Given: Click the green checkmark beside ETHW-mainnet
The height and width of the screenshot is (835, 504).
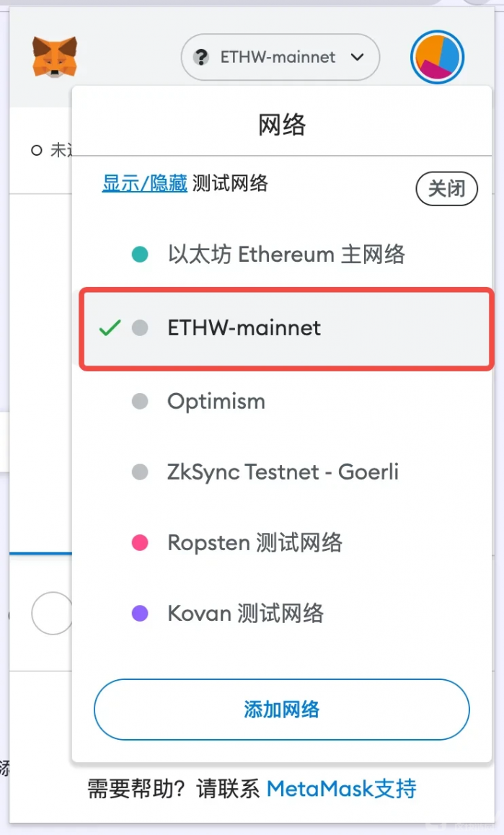Looking at the screenshot, I should point(110,328).
